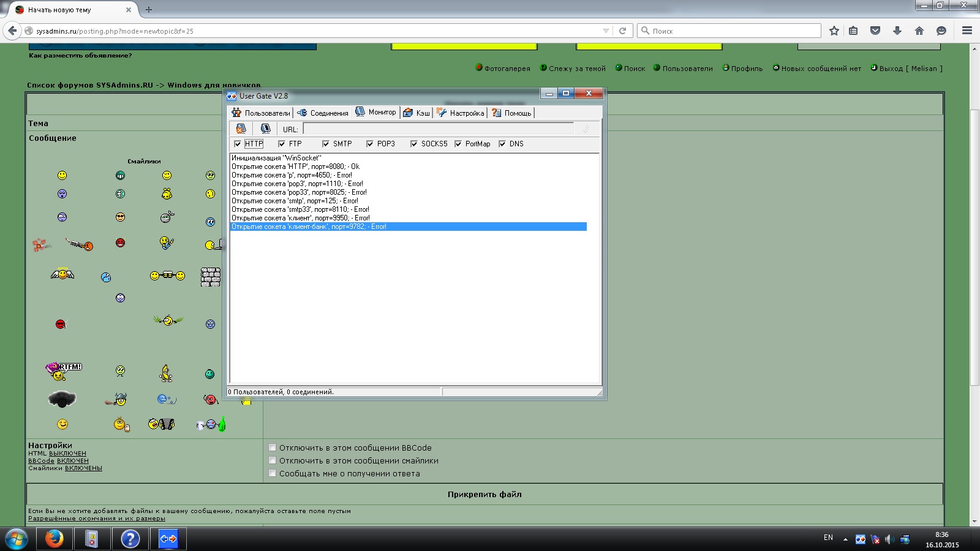Open the Пользователи tab in User Gate
The image size is (980, 551).
coord(261,113)
